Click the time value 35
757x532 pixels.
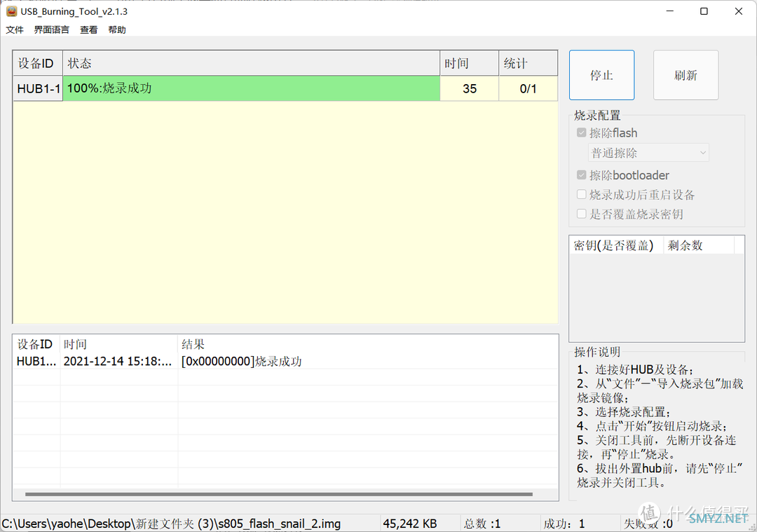[469, 89]
